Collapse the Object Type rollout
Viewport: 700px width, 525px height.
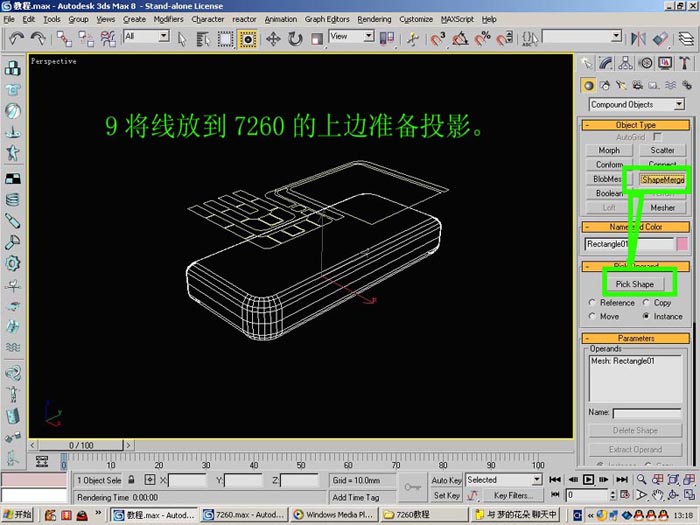click(636, 125)
